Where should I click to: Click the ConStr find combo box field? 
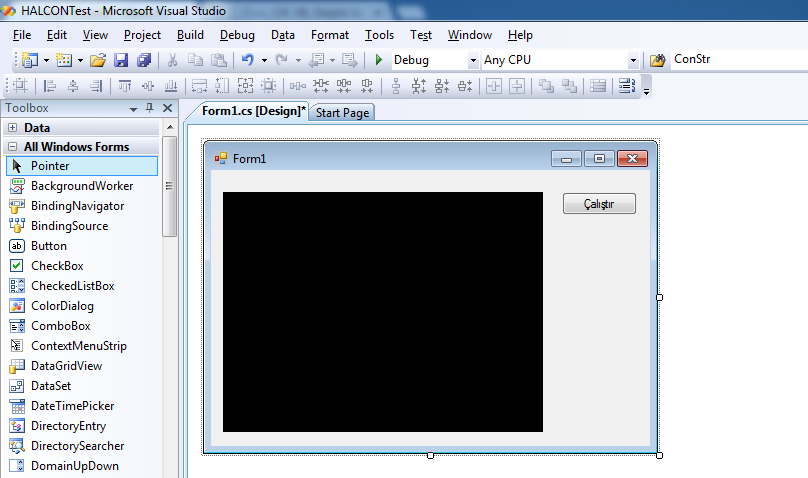click(739, 59)
